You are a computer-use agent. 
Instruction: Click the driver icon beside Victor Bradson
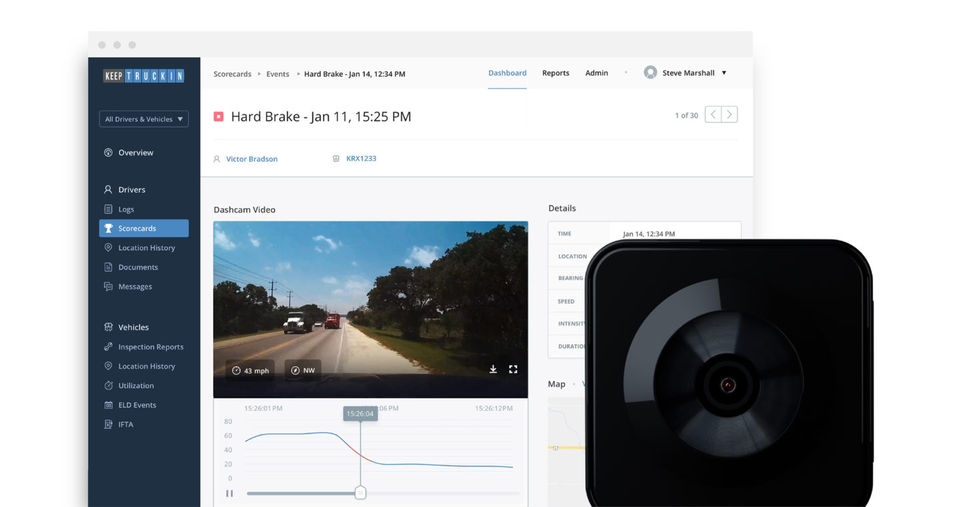click(216, 159)
